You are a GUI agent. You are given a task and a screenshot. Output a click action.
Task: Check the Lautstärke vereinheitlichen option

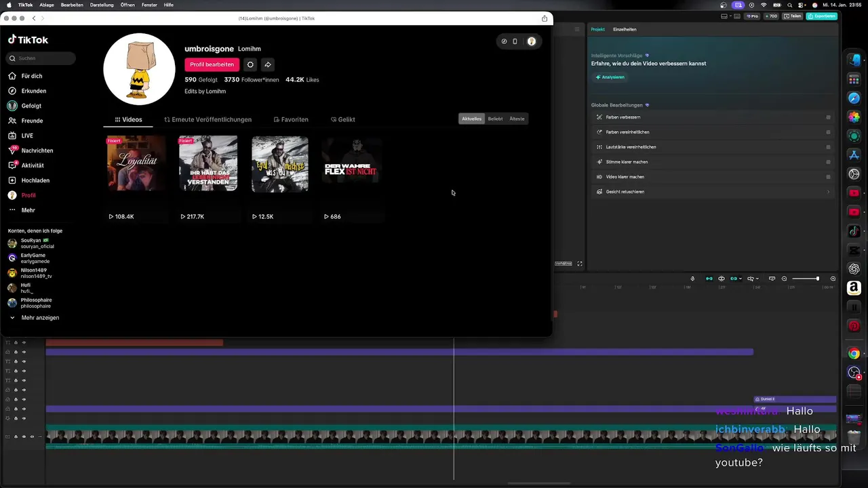pyautogui.click(x=828, y=147)
